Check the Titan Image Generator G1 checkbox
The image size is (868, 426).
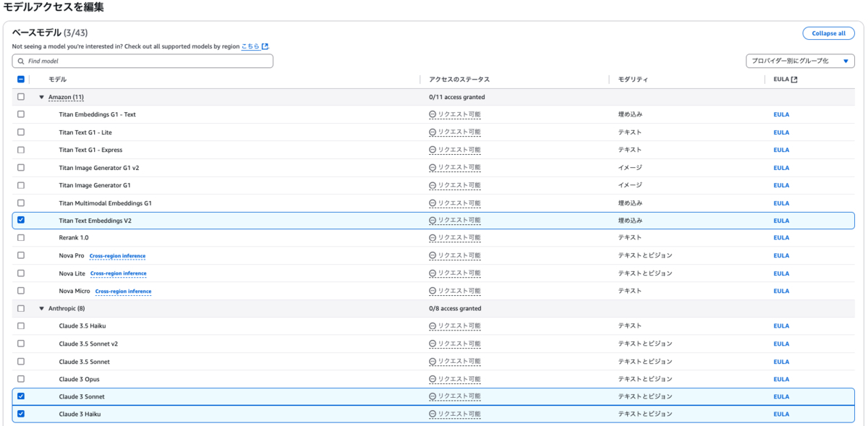[x=20, y=184]
